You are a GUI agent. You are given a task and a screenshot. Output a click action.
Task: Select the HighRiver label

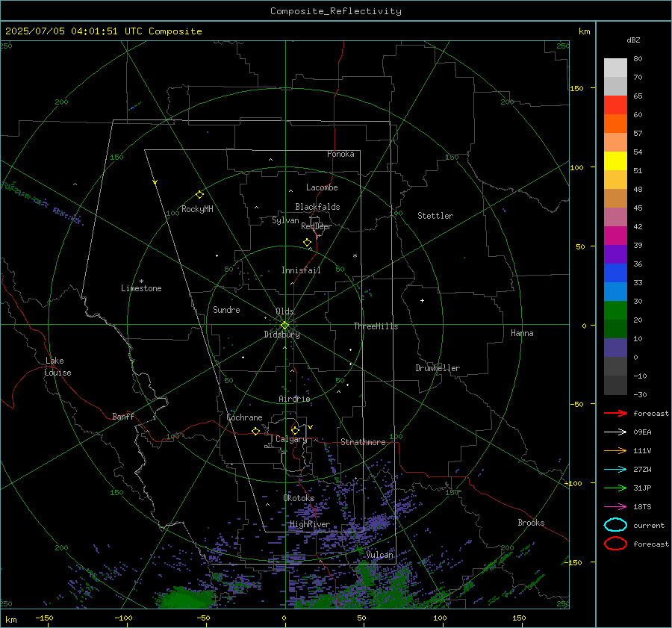point(310,524)
